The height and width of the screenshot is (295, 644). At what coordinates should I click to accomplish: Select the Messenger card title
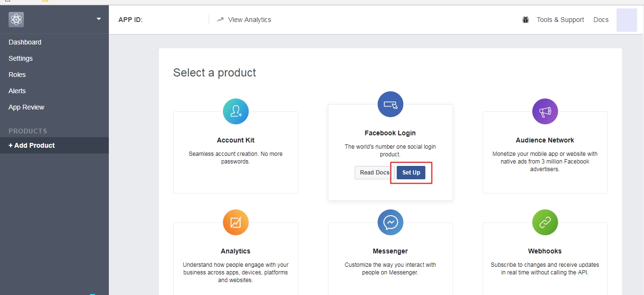pyautogui.click(x=391, y=251)
